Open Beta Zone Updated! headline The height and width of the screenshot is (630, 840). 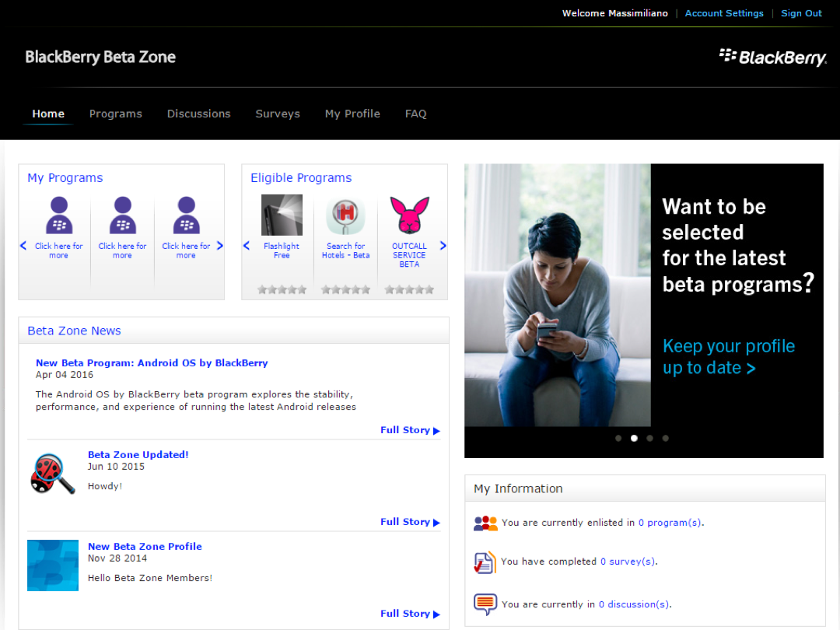(x=138, y=454)
